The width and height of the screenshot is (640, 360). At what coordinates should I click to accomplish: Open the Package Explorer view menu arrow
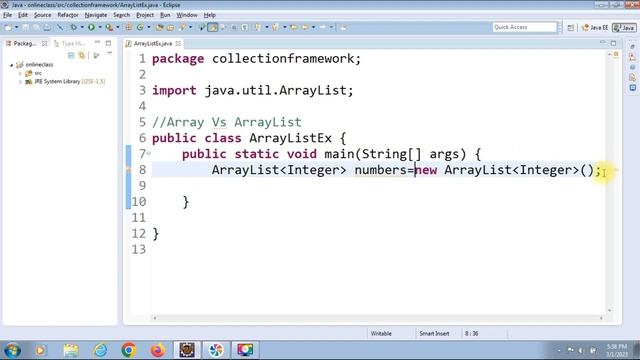point(109,54)
